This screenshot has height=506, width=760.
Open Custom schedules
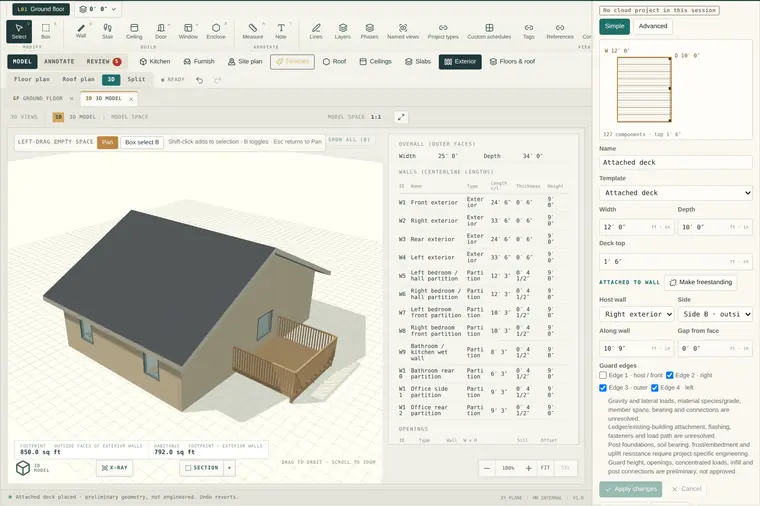[489, 31]
